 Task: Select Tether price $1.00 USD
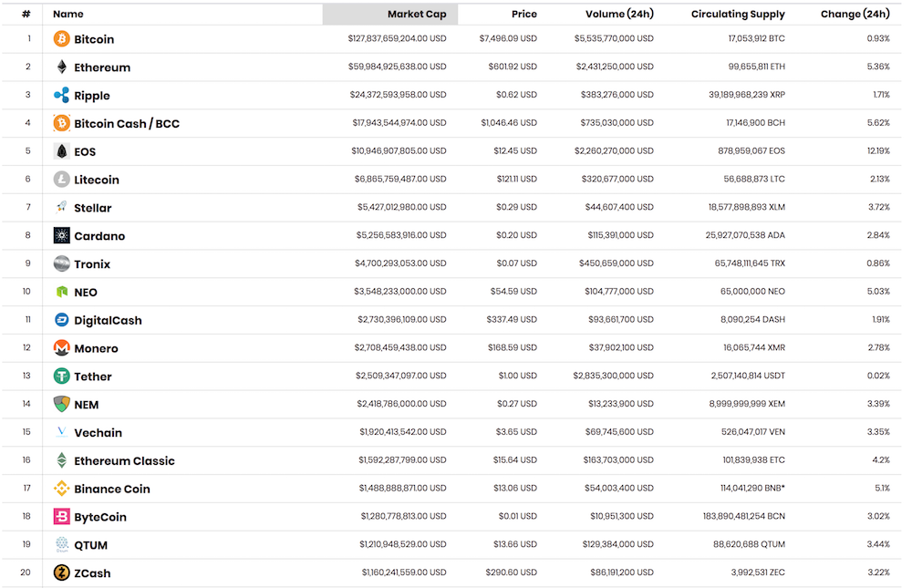(518, 375)
